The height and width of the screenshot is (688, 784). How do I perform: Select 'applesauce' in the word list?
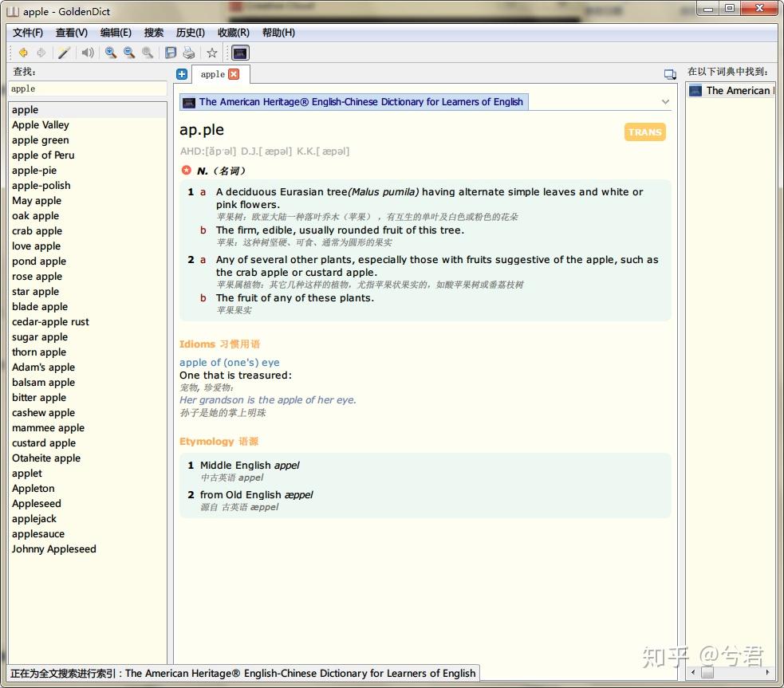(x=88, y=533)
